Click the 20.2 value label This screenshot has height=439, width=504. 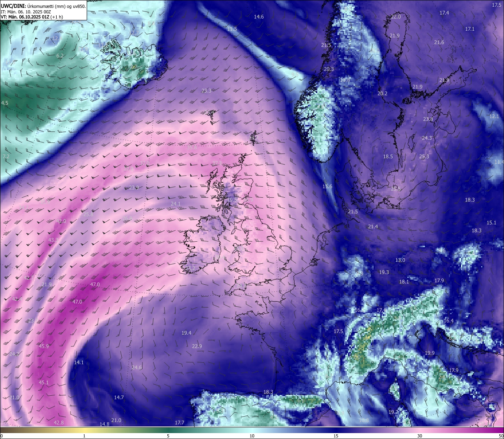coord(382,94)
